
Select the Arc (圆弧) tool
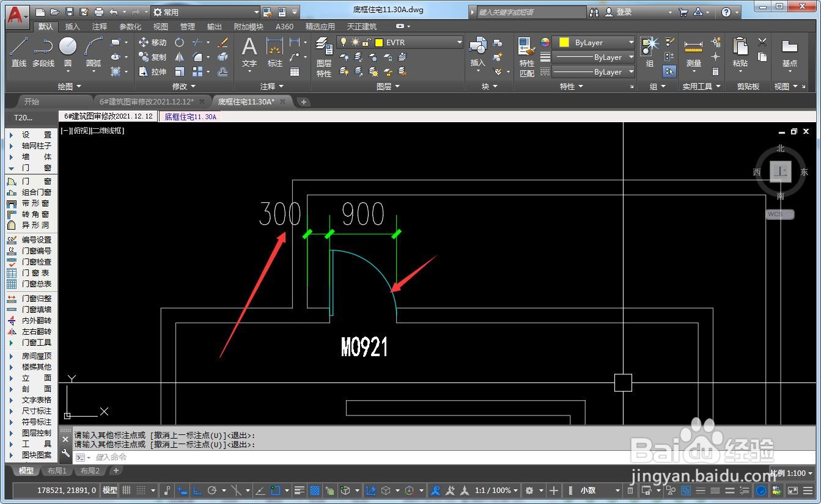(x=94, y=51)
